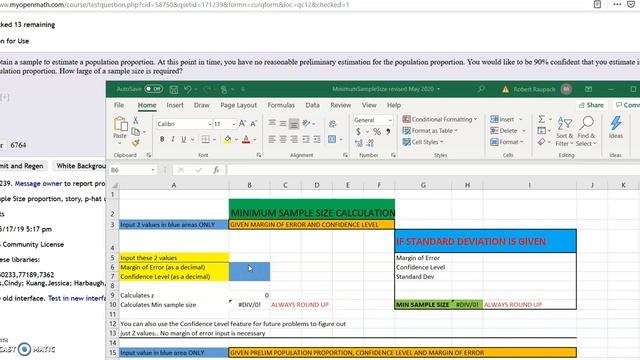
Task: Bottom-align the cell contents
Action: tap(294, 123)
